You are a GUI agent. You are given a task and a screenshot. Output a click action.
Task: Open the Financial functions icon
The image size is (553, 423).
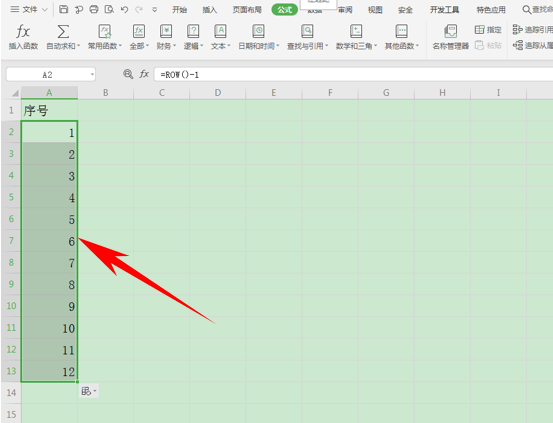pos(166,31)
